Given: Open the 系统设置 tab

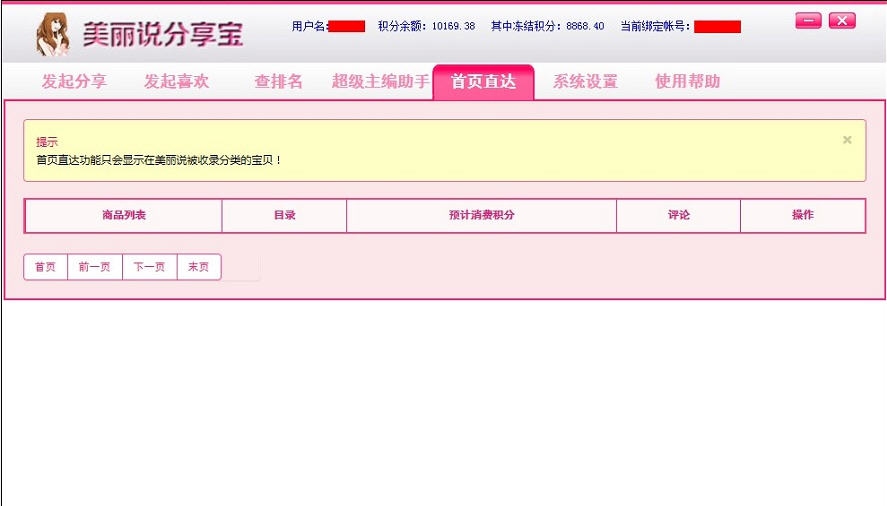Looking at the screenshot, I should click(585, 82).
